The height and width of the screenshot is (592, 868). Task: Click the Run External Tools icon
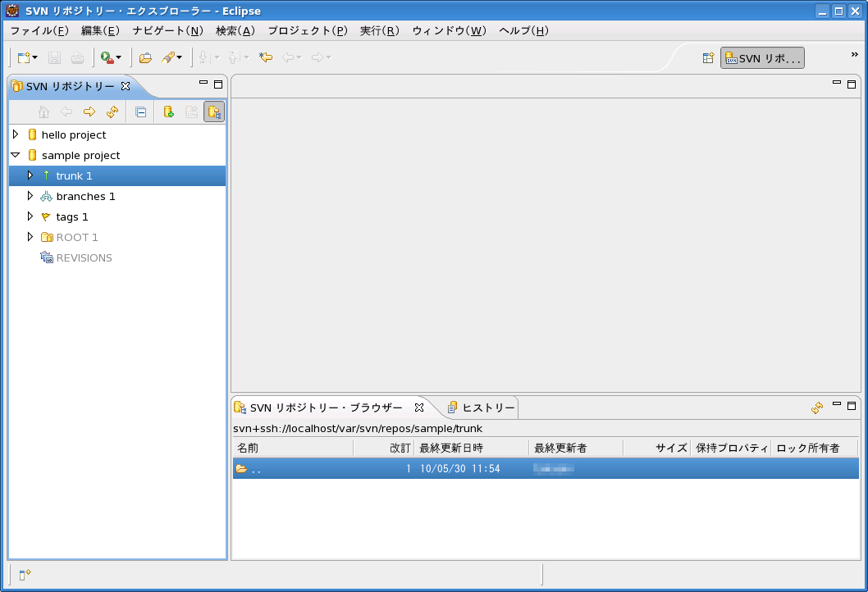click(x=107, y=57)
